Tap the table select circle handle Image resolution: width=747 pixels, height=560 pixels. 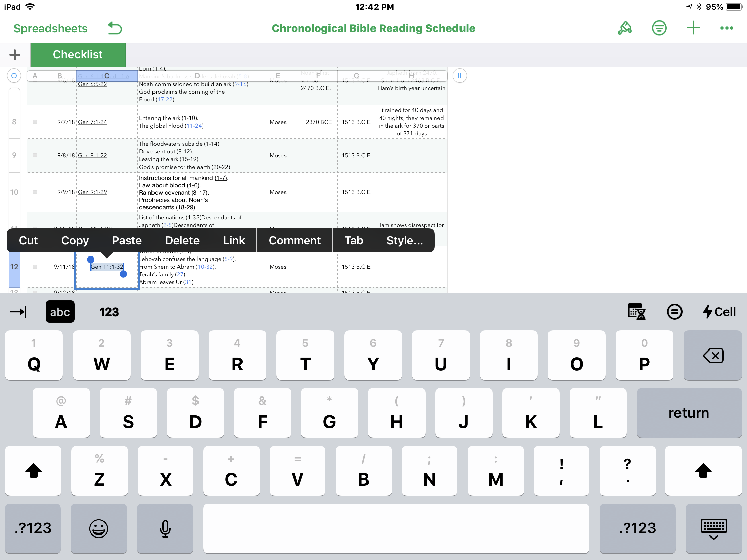coord(14,76)
